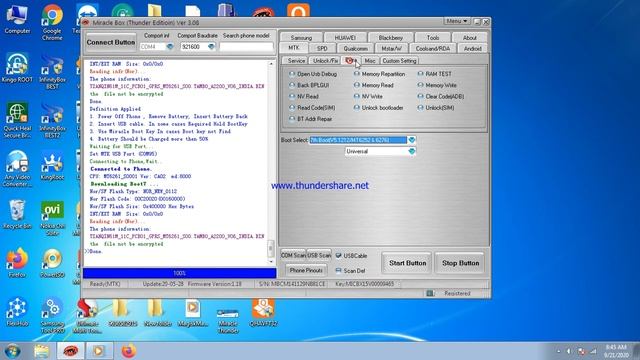Launch Samsung Tool PRO shortcut
The image size is (640, 360).
52,316
